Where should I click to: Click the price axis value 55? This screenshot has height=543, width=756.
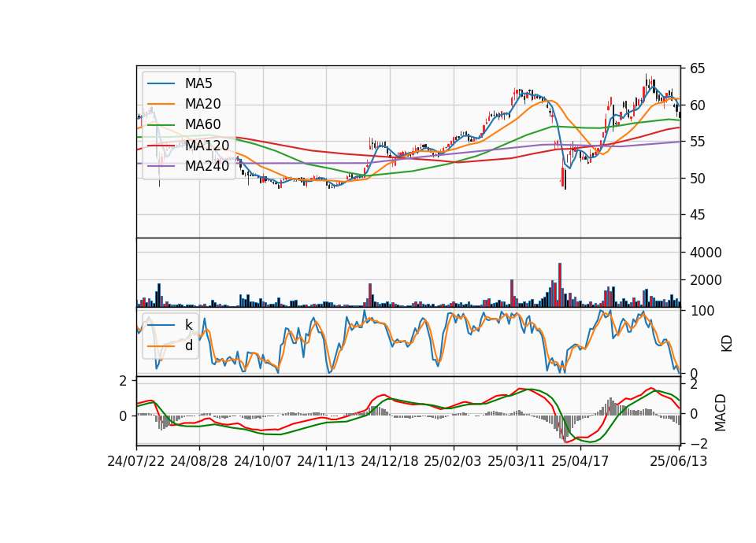[x=697, y=142]
